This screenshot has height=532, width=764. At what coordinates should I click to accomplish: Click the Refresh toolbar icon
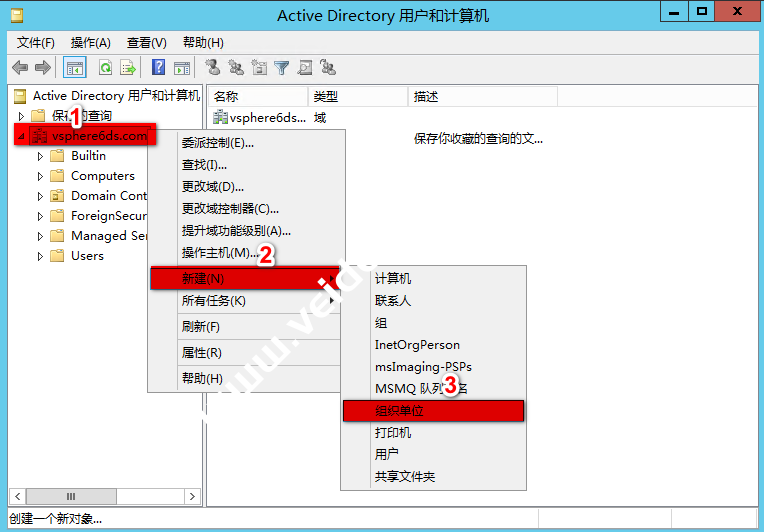[x=105, y=67]
